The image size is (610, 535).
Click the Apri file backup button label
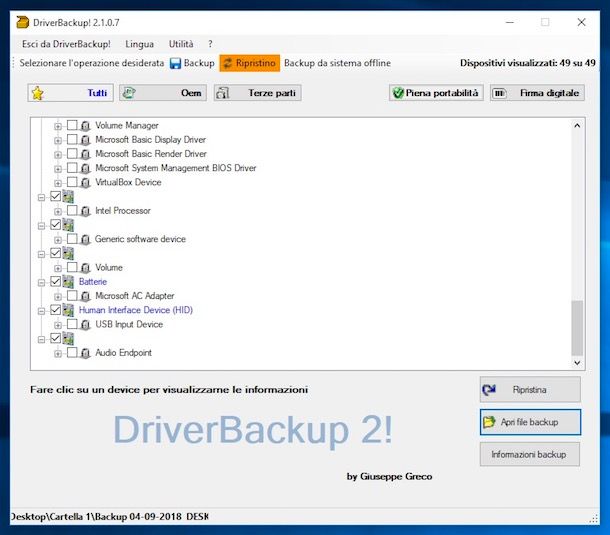[x=529, y=422]
